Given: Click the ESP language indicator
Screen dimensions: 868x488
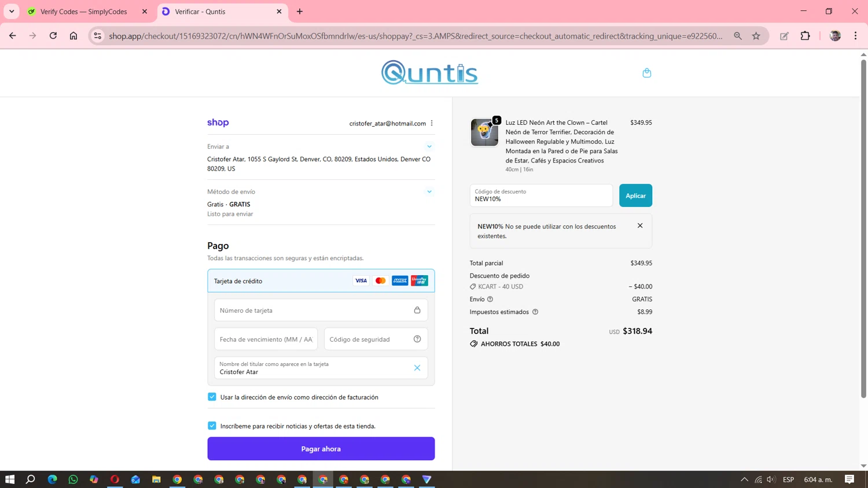Looking at the screenshot, I should click(x=788, y=479).
